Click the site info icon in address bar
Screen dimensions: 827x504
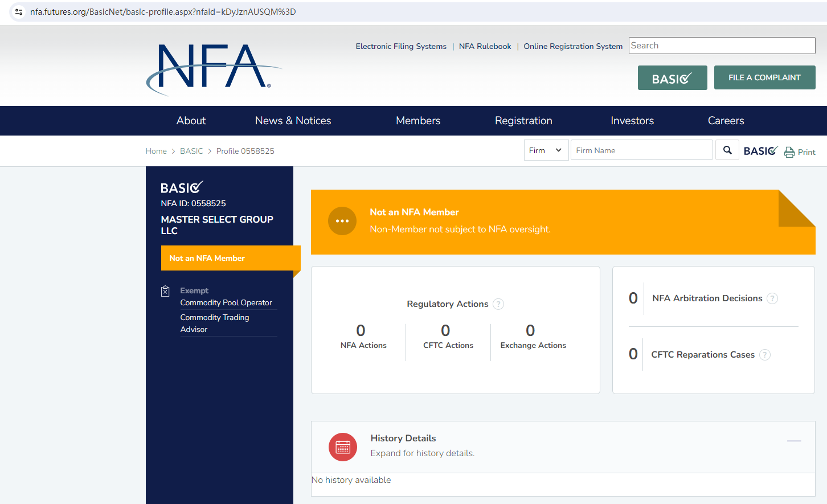(19, 12)
